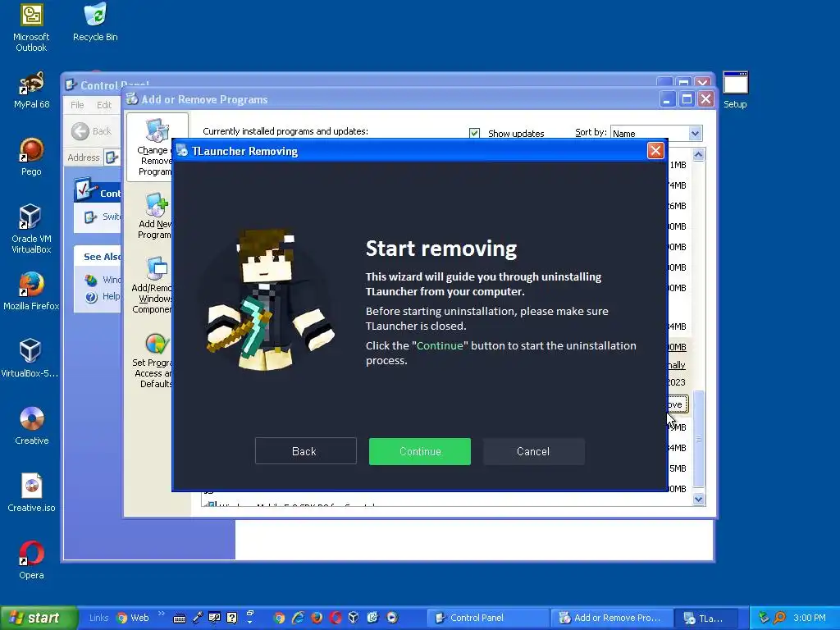
Task: Click the green Continue button
Action: [419, 451]
